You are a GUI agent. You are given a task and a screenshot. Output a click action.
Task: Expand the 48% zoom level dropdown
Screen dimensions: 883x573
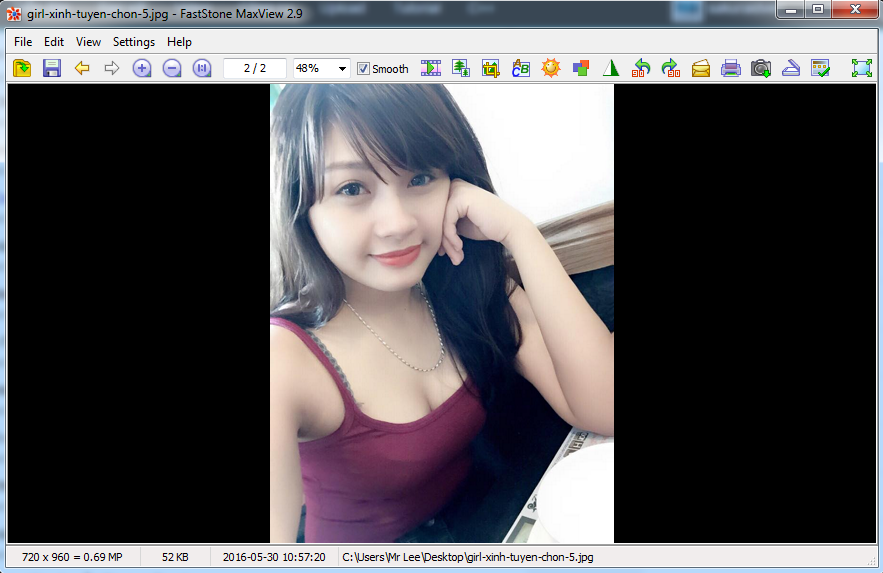point(343,69)
